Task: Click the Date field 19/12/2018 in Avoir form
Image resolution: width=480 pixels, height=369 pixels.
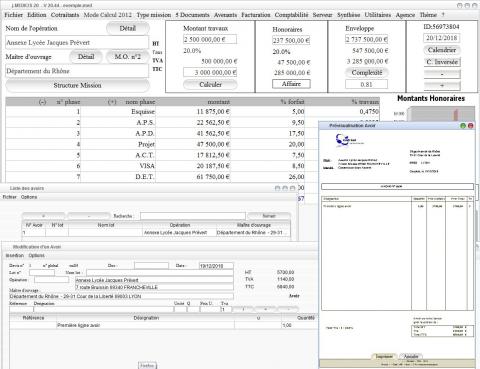Action: (x=216, y=266)
